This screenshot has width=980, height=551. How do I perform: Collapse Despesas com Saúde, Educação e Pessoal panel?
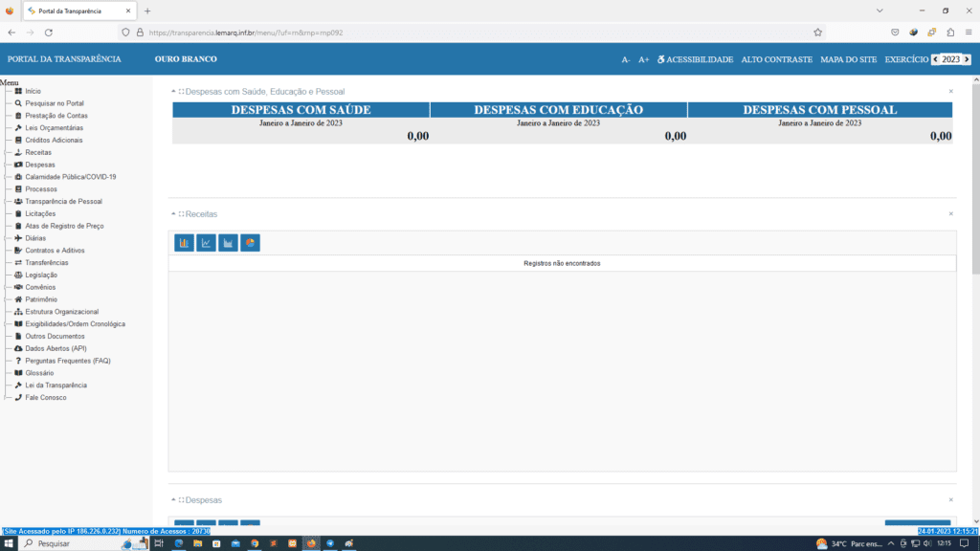pos(173,92)
